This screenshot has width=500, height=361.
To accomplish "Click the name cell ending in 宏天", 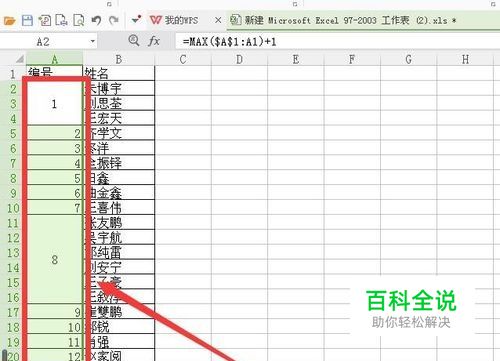I will click(119, 118).
